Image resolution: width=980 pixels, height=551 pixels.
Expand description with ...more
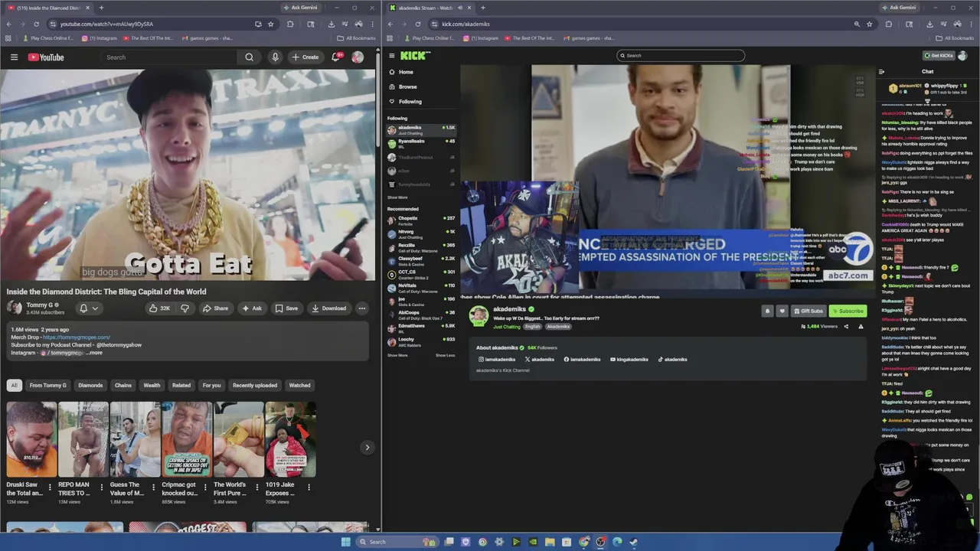(94, 353)
